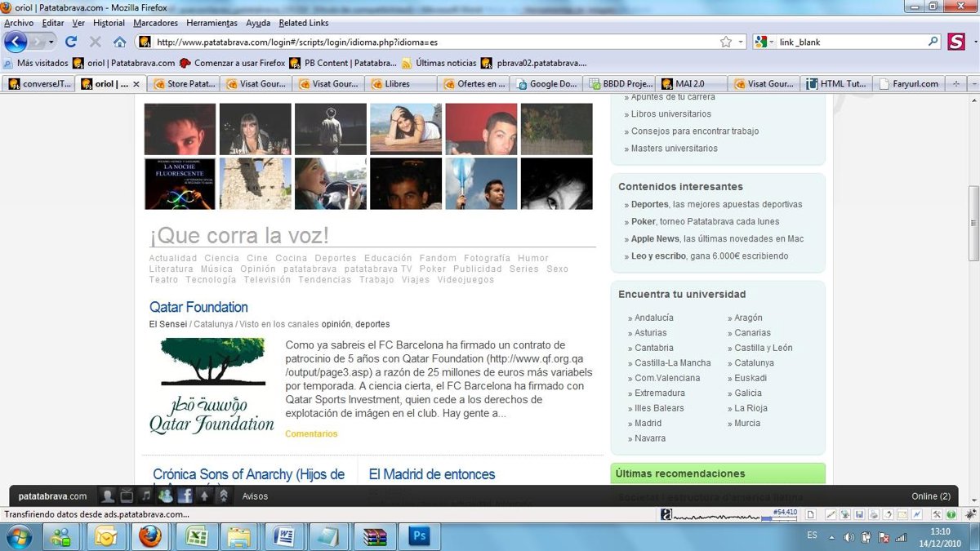The image size is (980, 551).
Task: Open the TV icon in the bottom bar
Action: [127, 495]
